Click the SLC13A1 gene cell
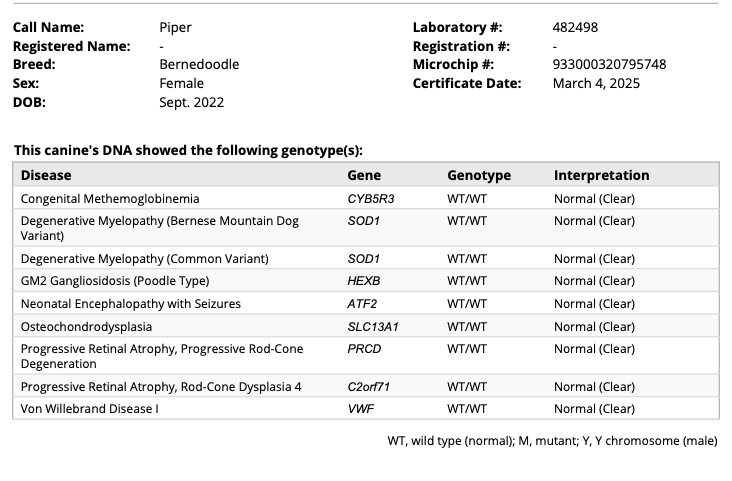 pyautogui.click(x=374, y=327)
